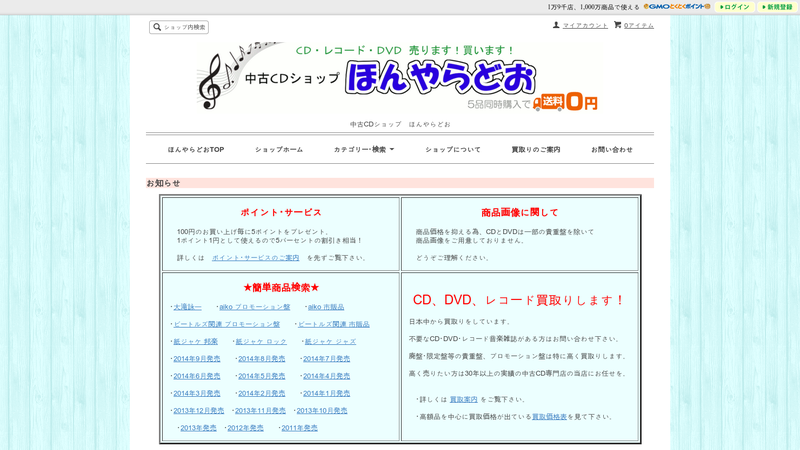Click the My Account person icon
The width and height of the screenshot is (800, 450).
coord(556,25)
